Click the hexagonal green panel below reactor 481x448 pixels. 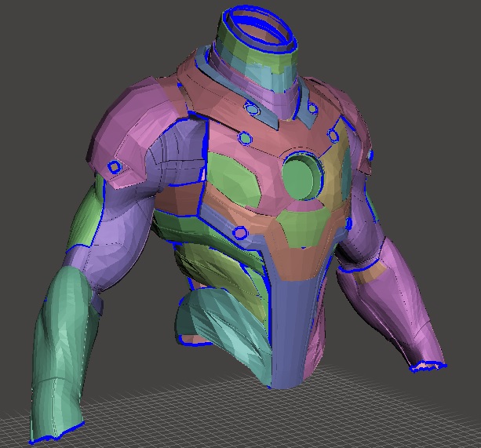302,227
